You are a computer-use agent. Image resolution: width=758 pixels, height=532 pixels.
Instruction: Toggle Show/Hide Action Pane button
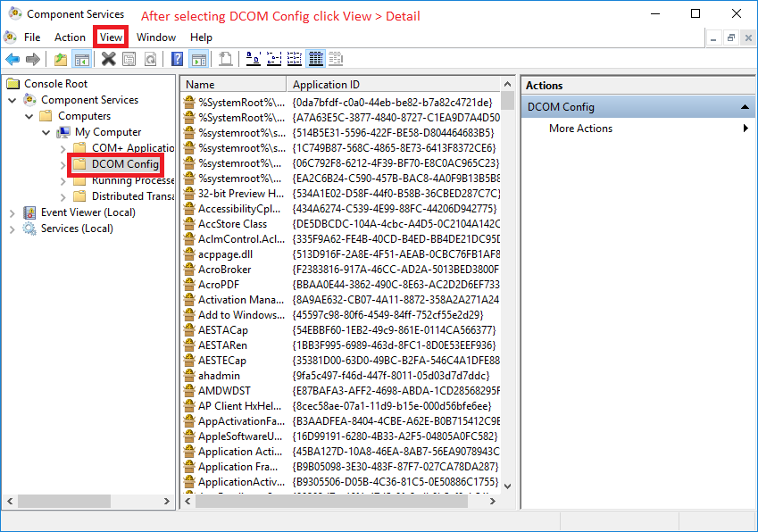click(x=198, y=60)
